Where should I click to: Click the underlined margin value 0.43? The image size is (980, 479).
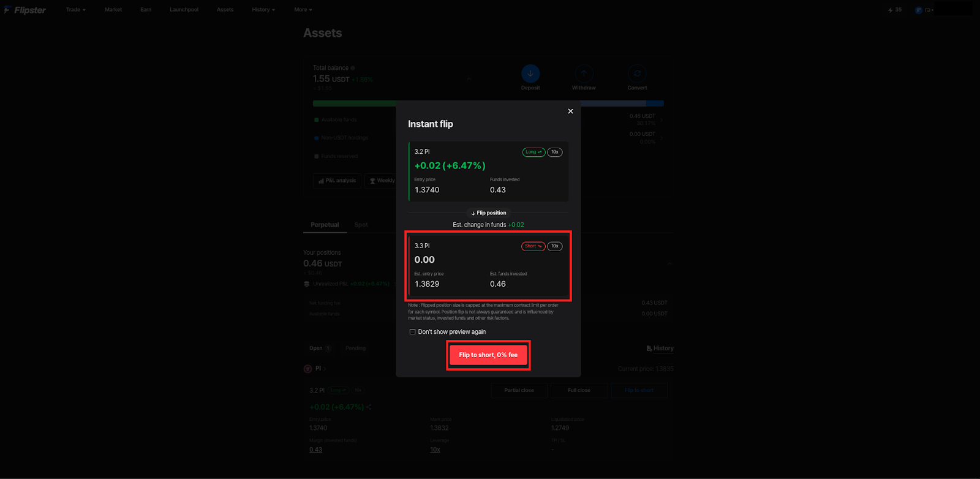(315, 450)
